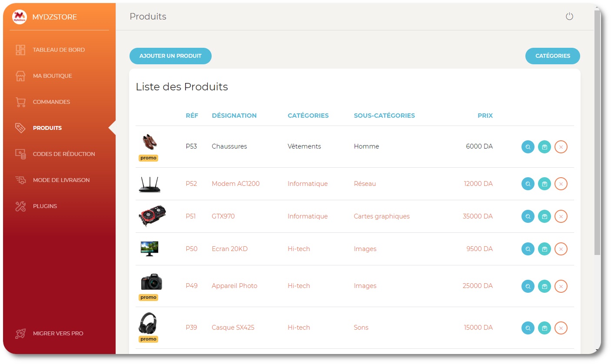The image size is (611, 364).
Task: Select the Tableau de Bord dashboard icon
Action: click(20, 50)
